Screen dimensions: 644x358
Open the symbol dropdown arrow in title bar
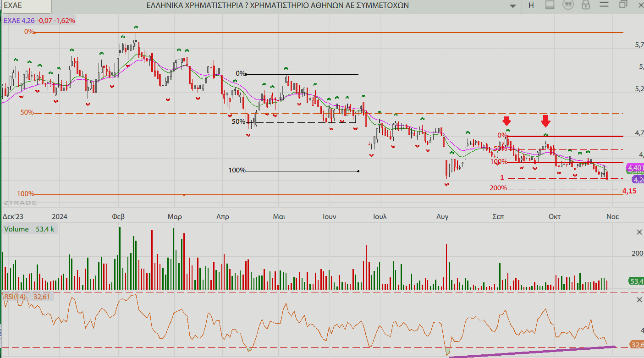tap(513, 6)
